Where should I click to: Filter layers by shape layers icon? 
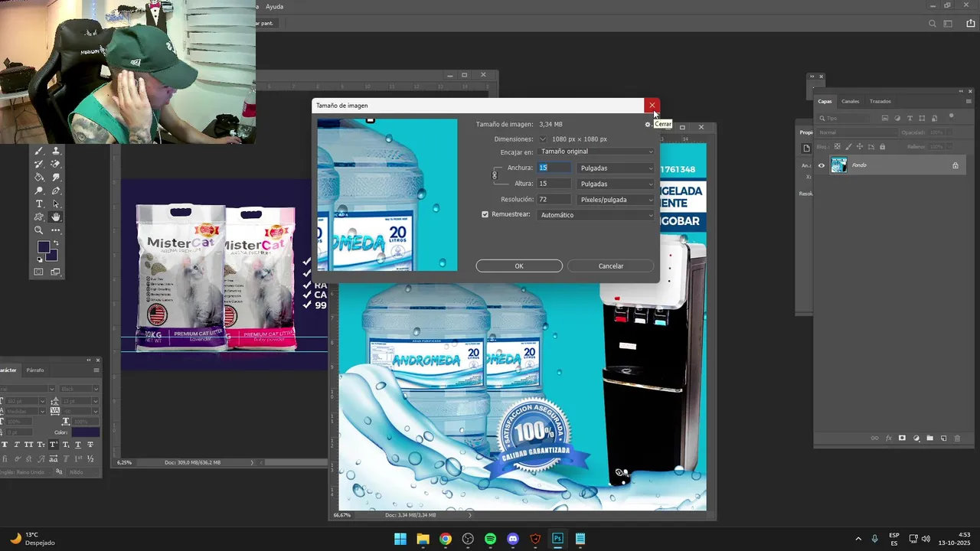click(922, 118)
